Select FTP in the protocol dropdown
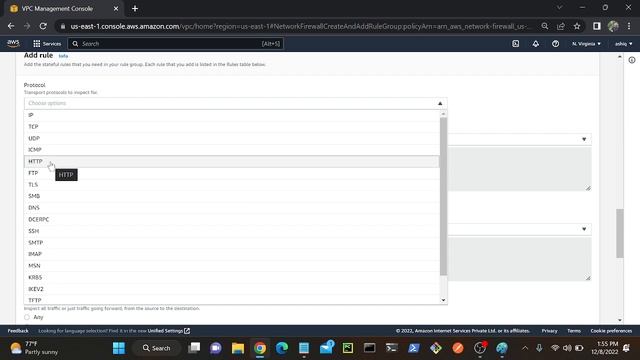 (x=232, y=173)
